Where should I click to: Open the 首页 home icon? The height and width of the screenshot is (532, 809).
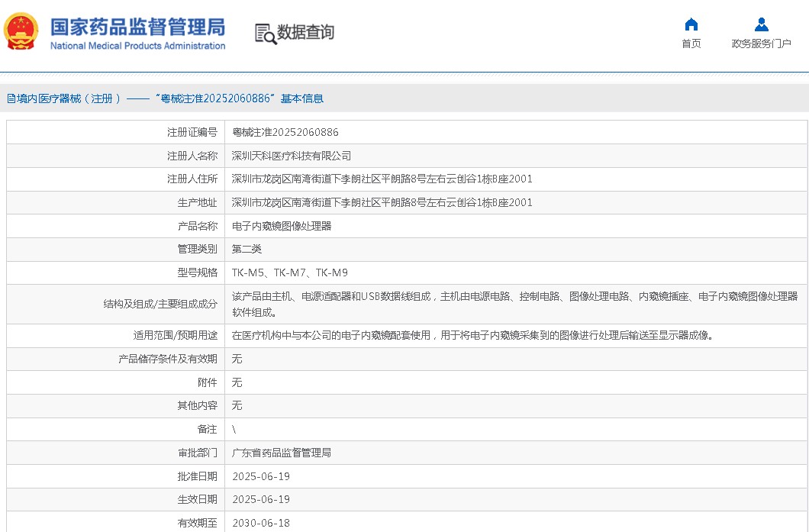coord(691,24)
